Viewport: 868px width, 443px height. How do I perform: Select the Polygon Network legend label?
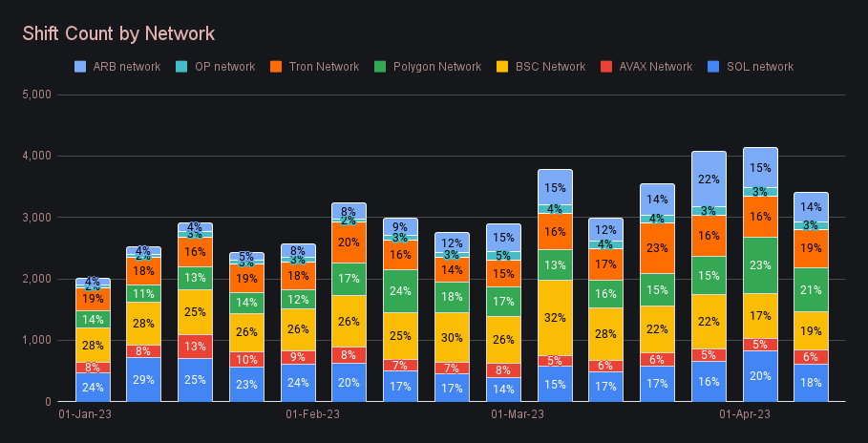tap(437, 67)
